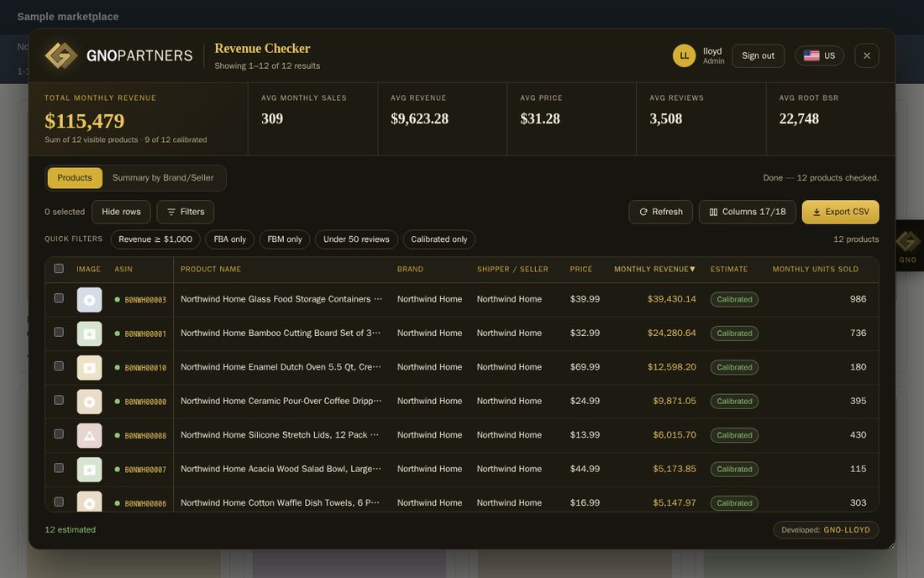The height and width of the screenshot is (578, 924).
Task: Select row checkbox for B0NWH00000
Action: [59, 400]
